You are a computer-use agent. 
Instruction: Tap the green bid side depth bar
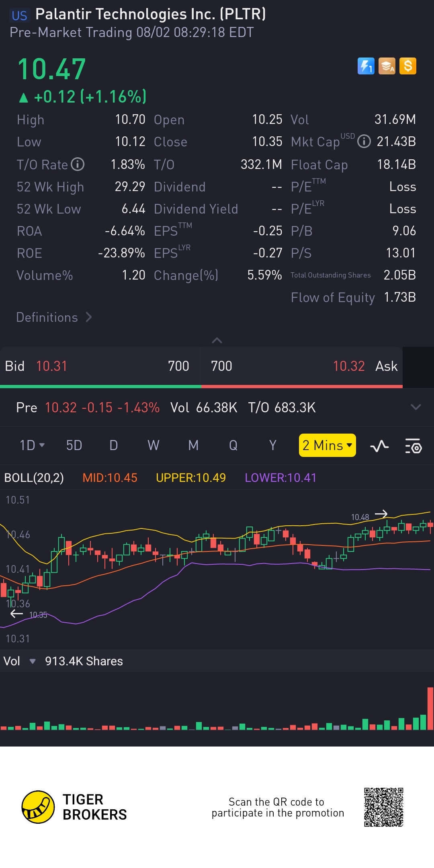pyautogui.click(x=100, y=387)
